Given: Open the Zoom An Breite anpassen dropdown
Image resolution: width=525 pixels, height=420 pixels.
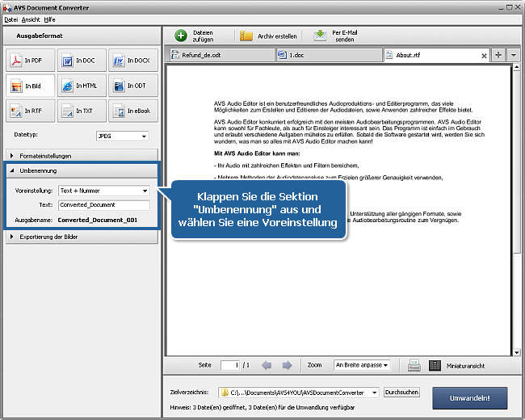Looking at the screenshot, I should click(362, 365).
